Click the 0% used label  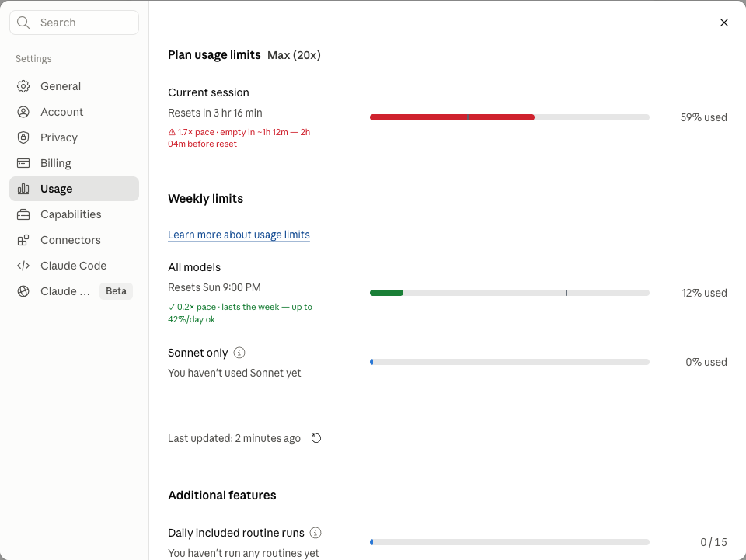point(706,362)
